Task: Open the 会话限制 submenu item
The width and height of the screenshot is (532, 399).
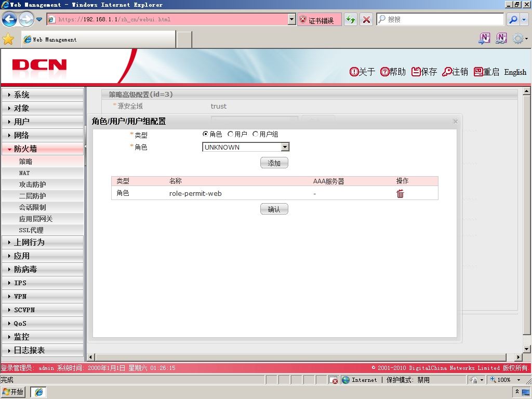Action: [43, 207]
